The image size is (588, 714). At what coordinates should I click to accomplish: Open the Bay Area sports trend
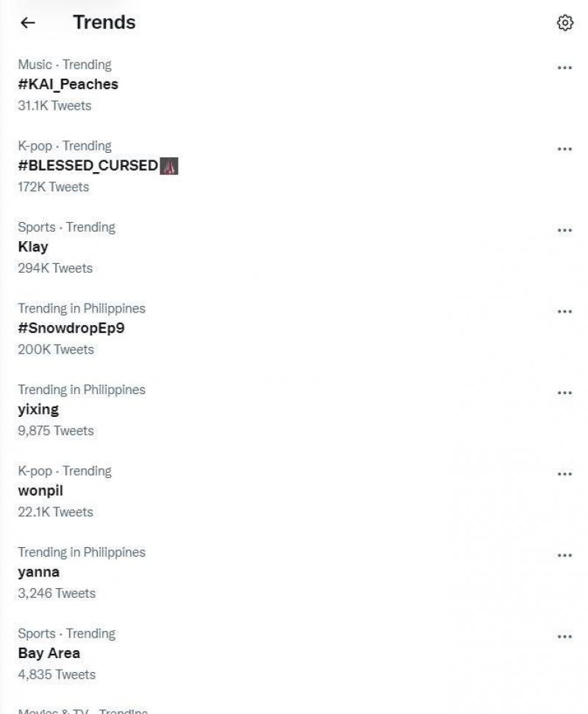coord(49,653)
